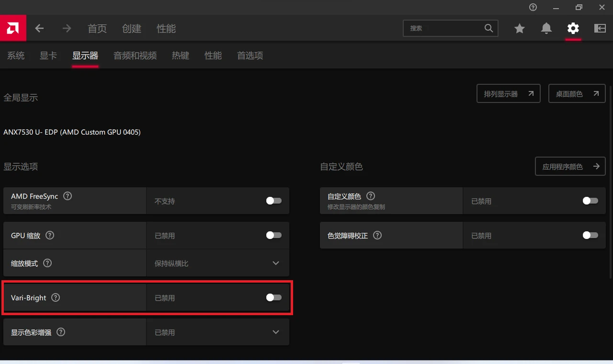Switch to the 热键 tab
Screen dimensions: 613x364
tap(180, 56)
